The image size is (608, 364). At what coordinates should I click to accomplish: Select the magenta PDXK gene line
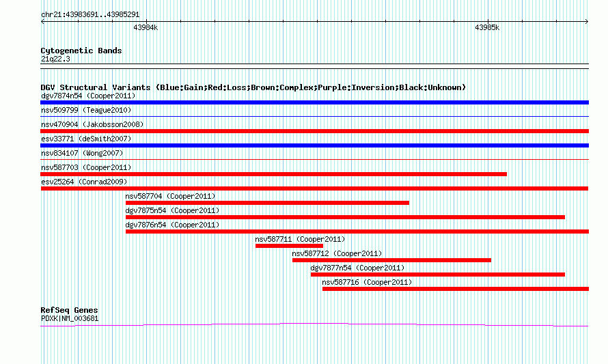(x=314, y=324)
